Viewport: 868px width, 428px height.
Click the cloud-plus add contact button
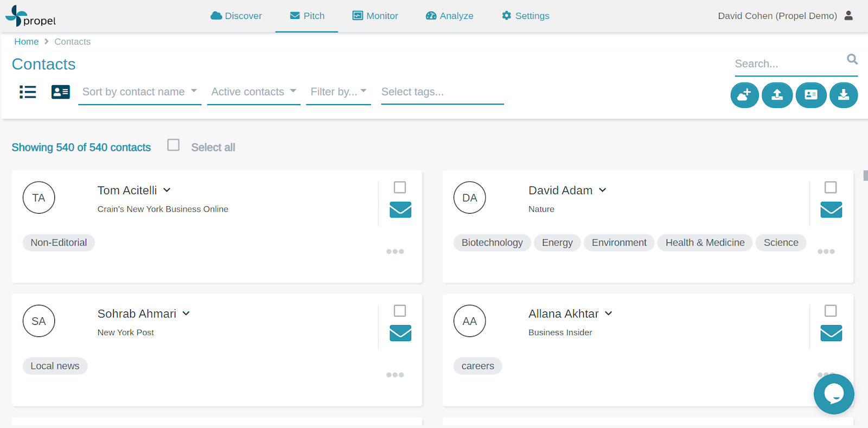click(x=744, y=95)
